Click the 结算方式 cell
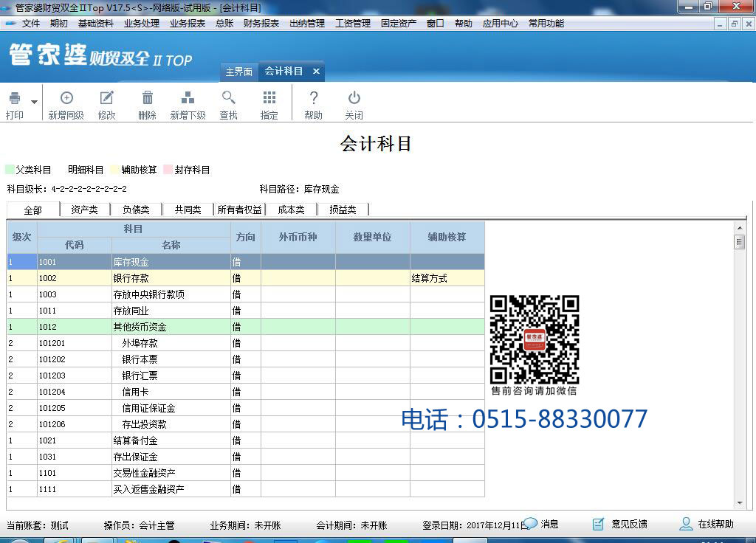This screenshot has height=543, width=756. (x=447, y=278)
